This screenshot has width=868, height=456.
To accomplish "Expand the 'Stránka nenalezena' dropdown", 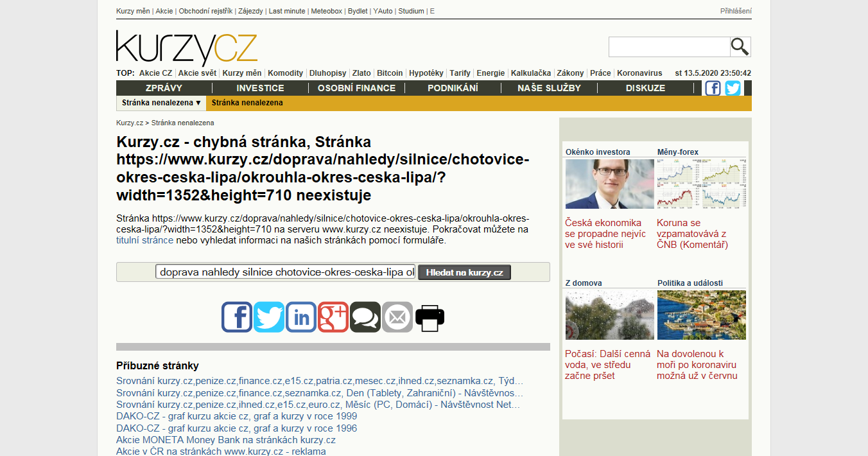I will coord(162,103).
